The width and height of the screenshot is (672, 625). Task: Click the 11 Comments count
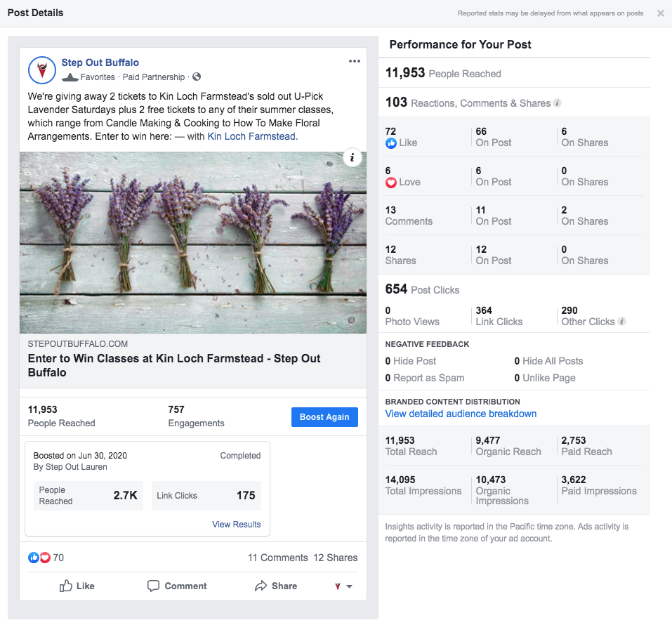(277, 558)
